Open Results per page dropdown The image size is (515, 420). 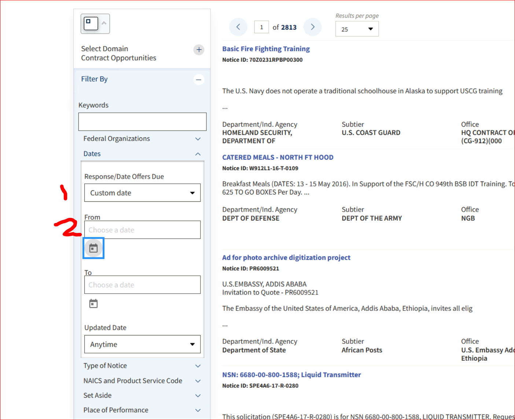point(357,29)
